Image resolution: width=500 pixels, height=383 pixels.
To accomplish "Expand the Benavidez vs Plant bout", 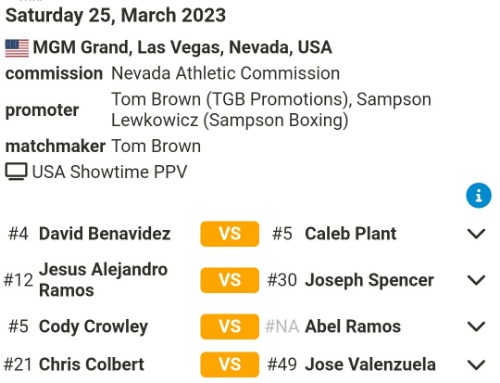I will 476,234.
